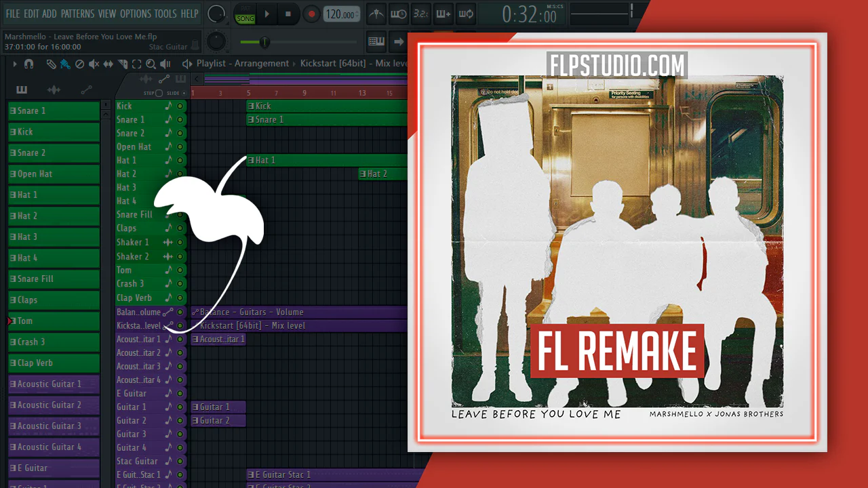Click the Guitar 1 clip on the playlist
868x488 pixels.
coord(218,407)
